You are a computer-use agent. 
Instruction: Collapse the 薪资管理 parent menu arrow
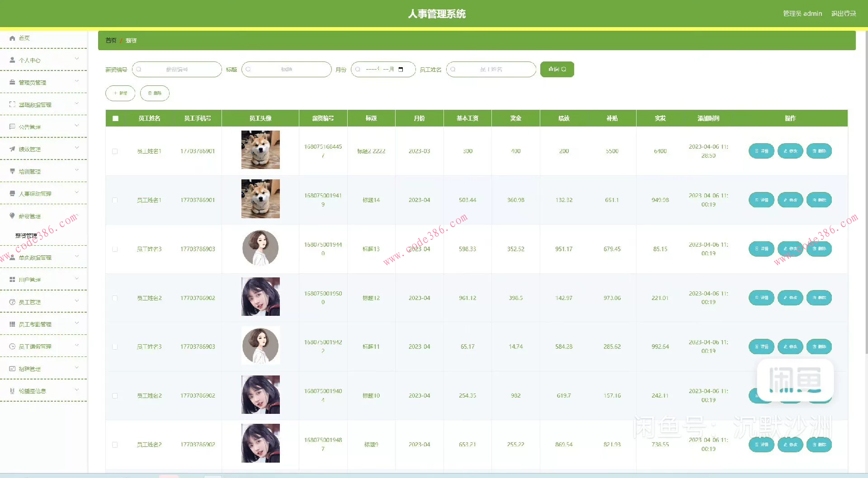click(77, 215)
